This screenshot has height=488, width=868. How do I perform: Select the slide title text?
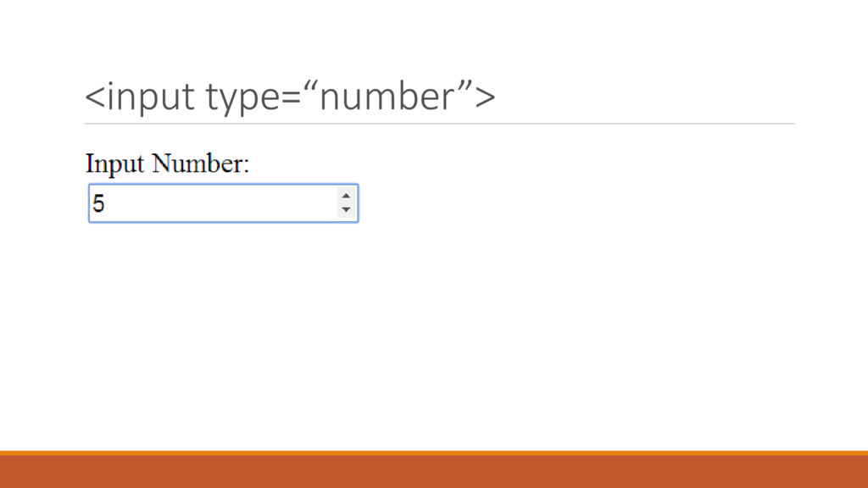(289, 97)
